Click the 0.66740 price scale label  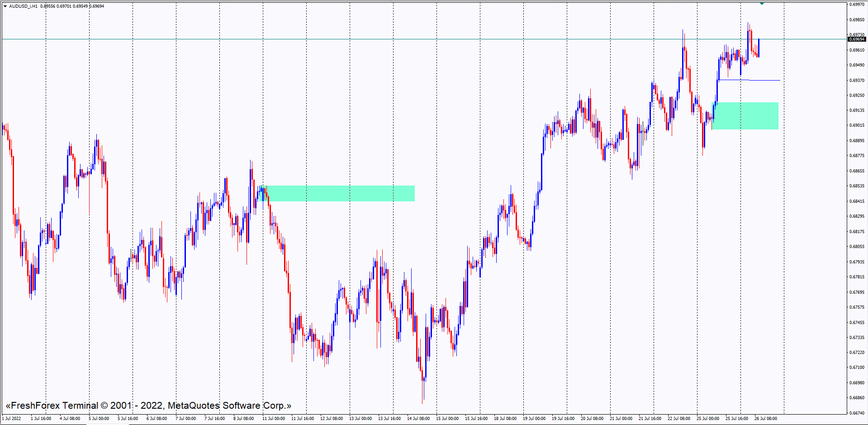click(x=857, y=413)
